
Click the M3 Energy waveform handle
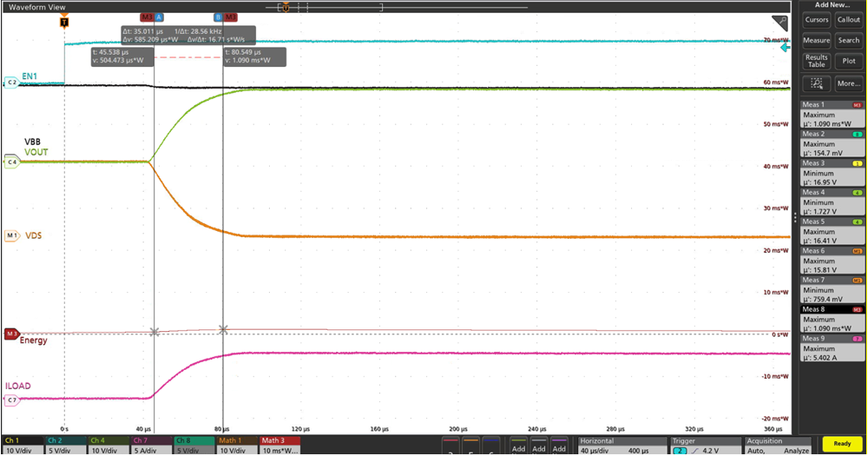tap(11, 334)
